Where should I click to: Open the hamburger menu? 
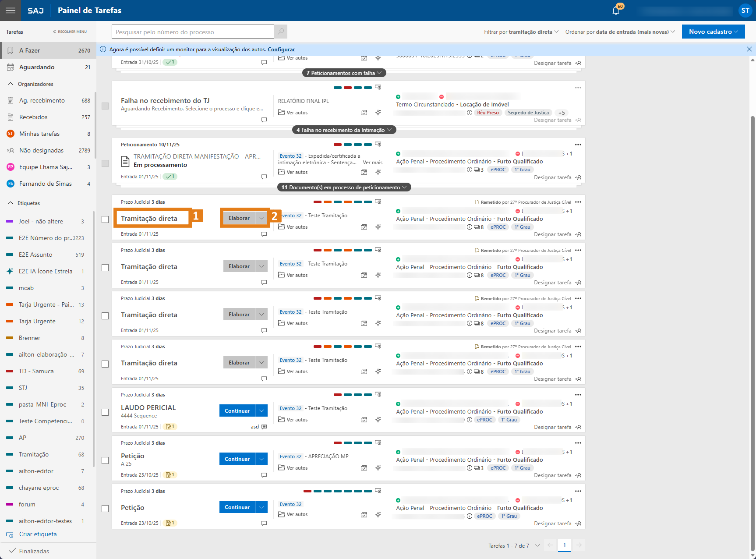pyautogui.click(x=11, y=11)
